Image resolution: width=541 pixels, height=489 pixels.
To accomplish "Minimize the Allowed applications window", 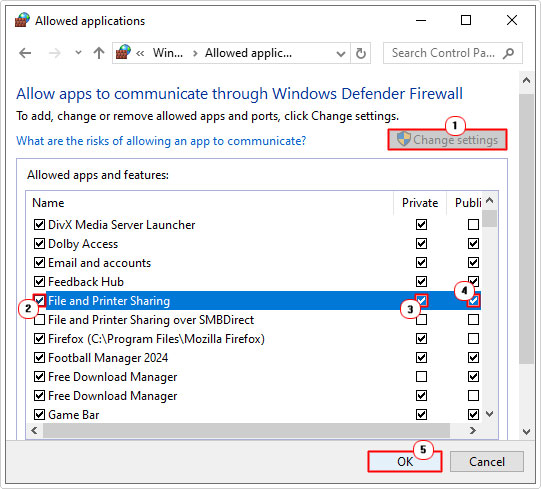I will (421, 20).
